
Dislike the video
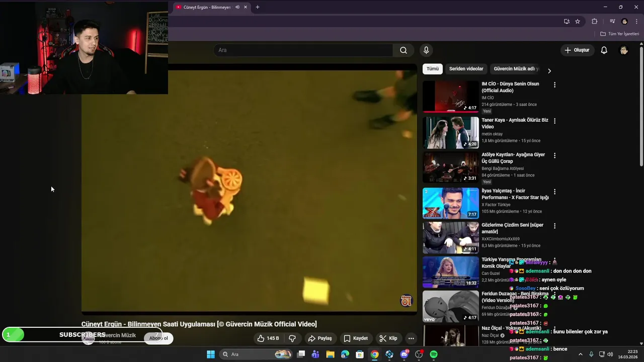click(x=292, y=338)
